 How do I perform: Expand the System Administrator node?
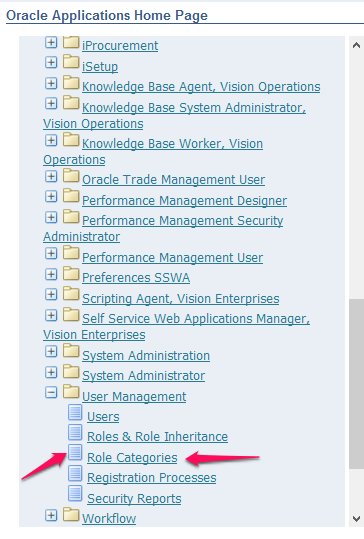tap(51, 372)
